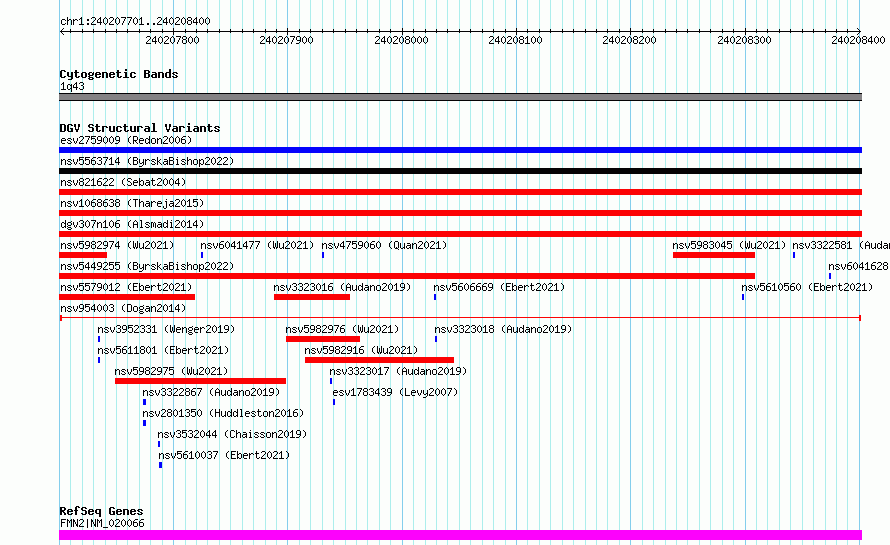
Task: Click the RefSeq Genes track title
Action: click(x=101, y=511)
